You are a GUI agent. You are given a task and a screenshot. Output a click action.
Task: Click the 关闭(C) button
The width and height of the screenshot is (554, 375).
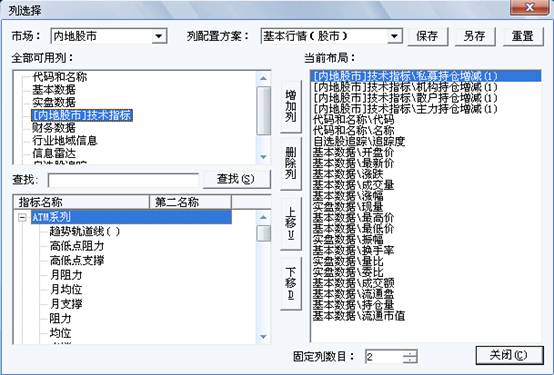509,355
